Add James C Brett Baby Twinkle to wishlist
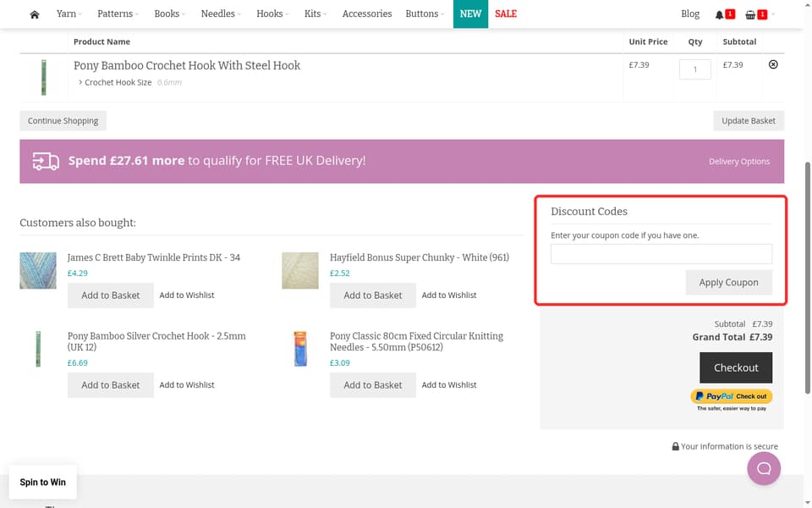This screenshot has height=508, width=812. 187,295
